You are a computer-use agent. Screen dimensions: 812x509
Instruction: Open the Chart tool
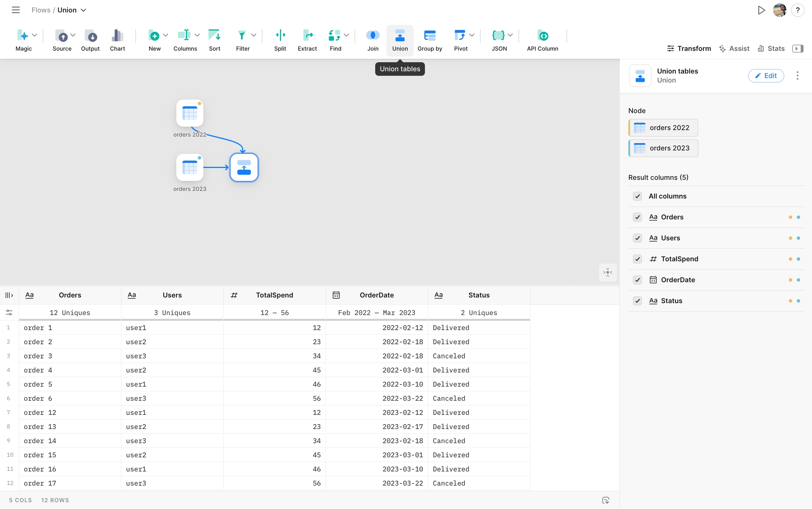(117, 36)
